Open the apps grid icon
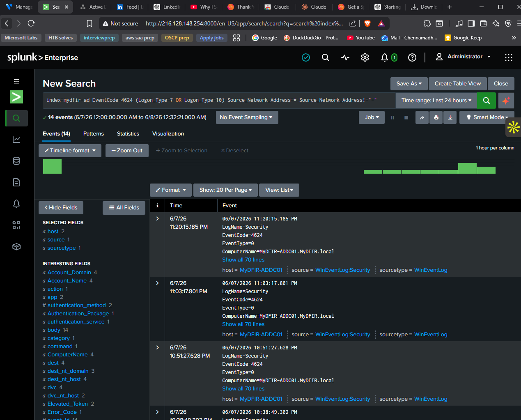The image size is (521, 420). tap(509, 57)
